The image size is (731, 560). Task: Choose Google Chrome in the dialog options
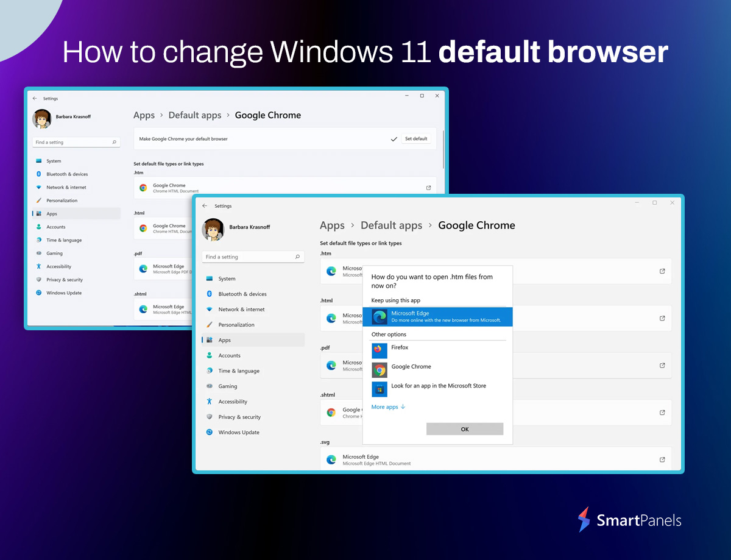[x=411, y=367]
